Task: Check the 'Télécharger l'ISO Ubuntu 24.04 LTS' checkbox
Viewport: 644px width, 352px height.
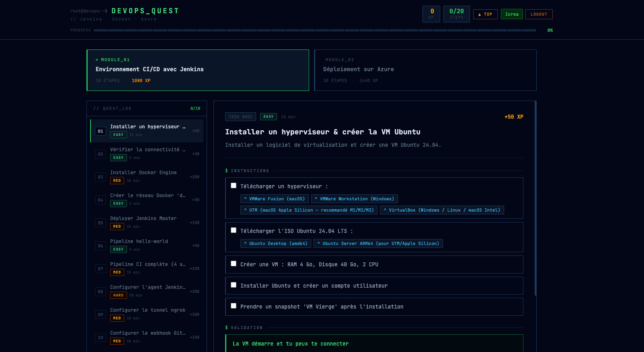Action: coord(234,231)
